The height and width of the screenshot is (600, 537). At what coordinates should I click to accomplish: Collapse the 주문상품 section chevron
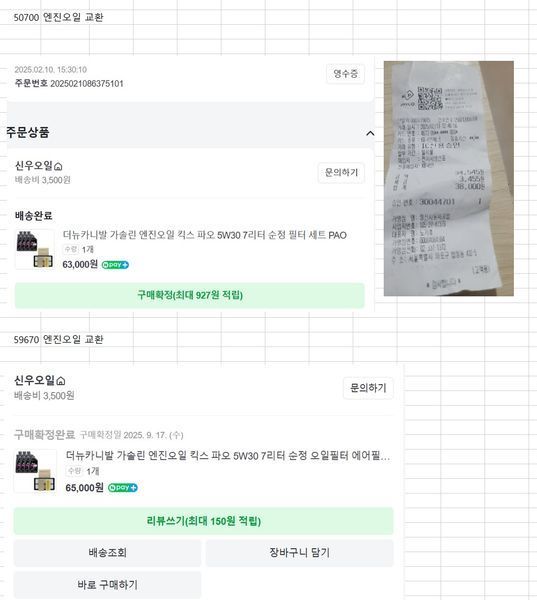[x=370, y=134]
